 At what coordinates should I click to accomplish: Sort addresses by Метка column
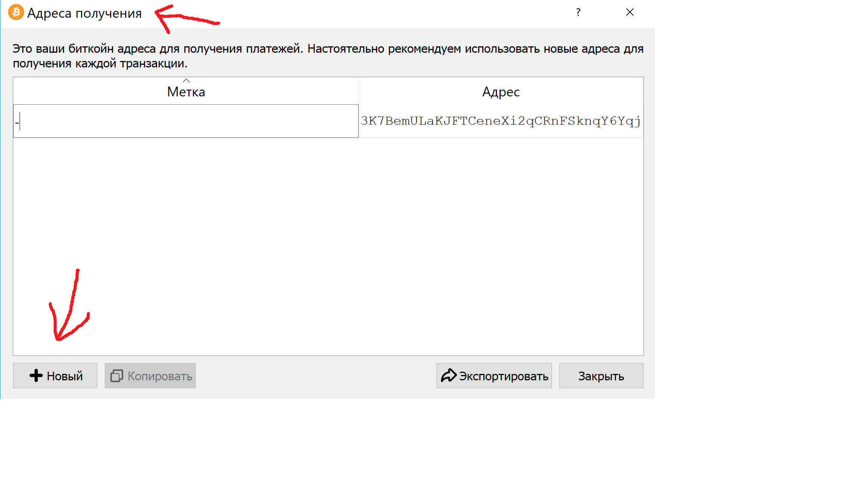pos(186,92)
